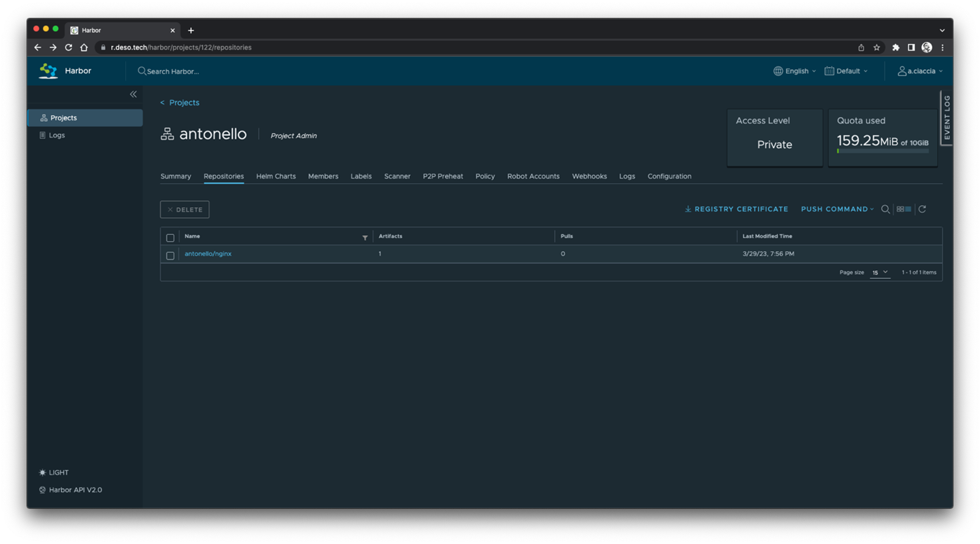Open the English language dropdown

(x=795, y=71)
